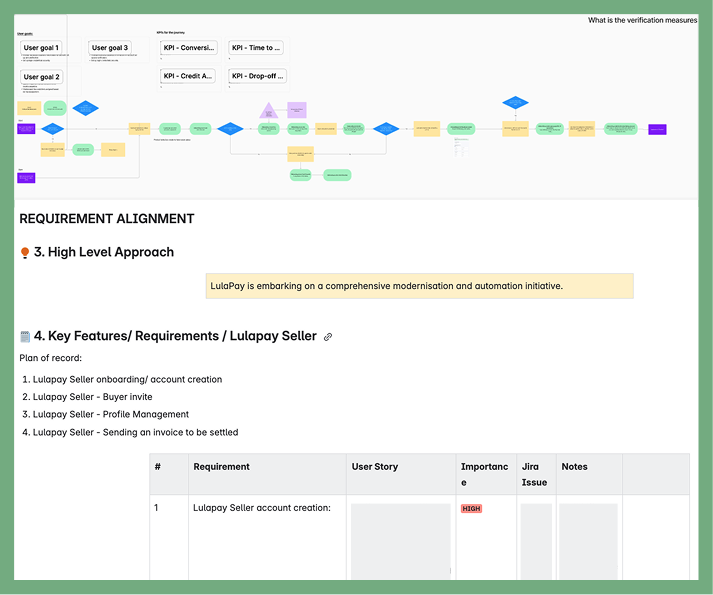Open the KPI - Conversi... card
Viewport: 713px width, 595px height.
[x=189, y=48]
